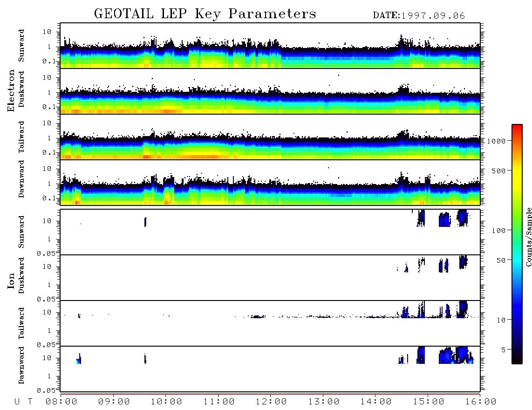Click the ion burst near 09:37 in Ion Sunward panel

(145, 222)
